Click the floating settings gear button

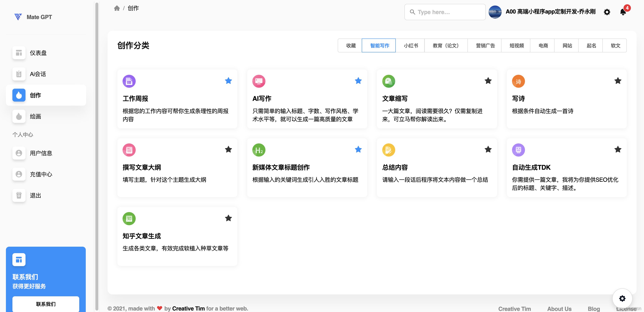pyautogui.click(x=622, y=298)
